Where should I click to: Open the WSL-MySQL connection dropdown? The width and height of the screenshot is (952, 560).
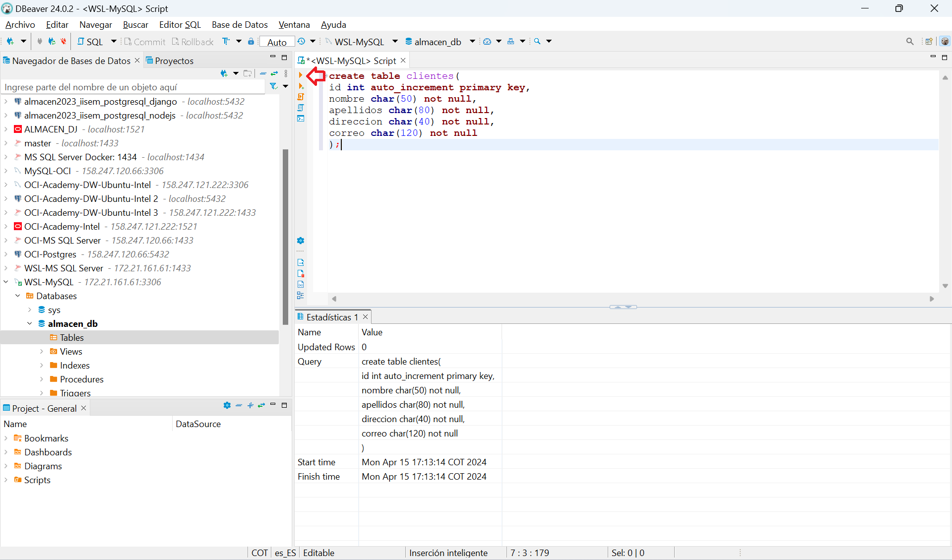tap(395, 42)
